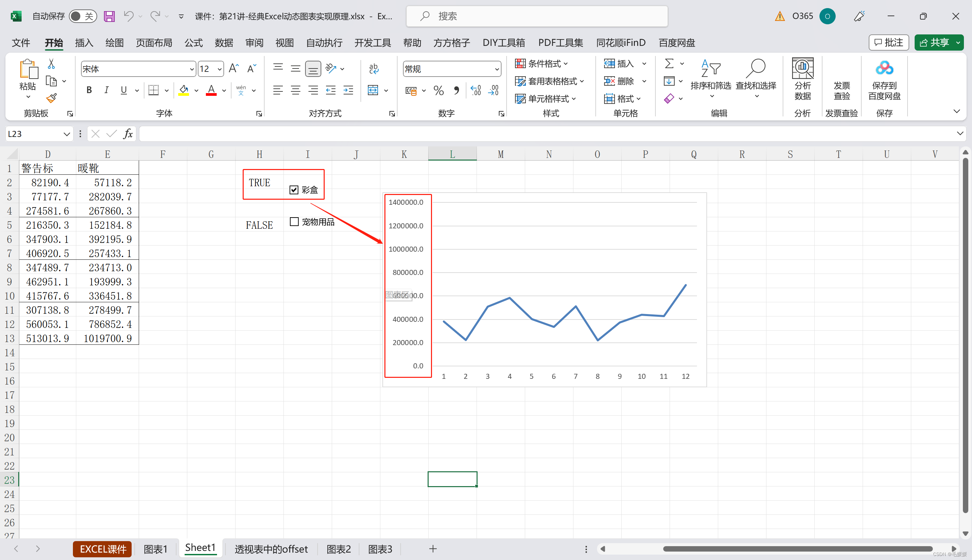Switch to sheet tab 透视表中的offset
972x560 pixels.
(271, 549)
